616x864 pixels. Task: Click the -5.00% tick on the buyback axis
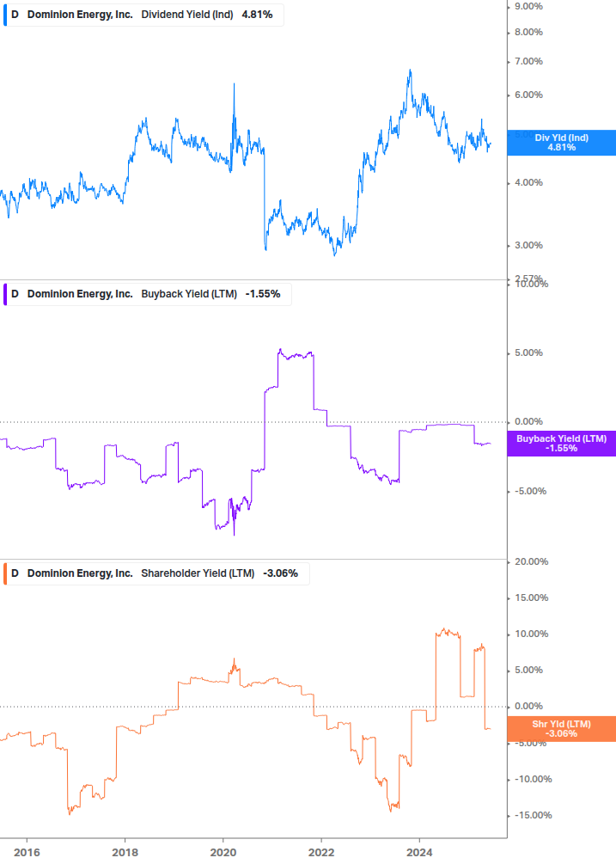pos(530,492)
